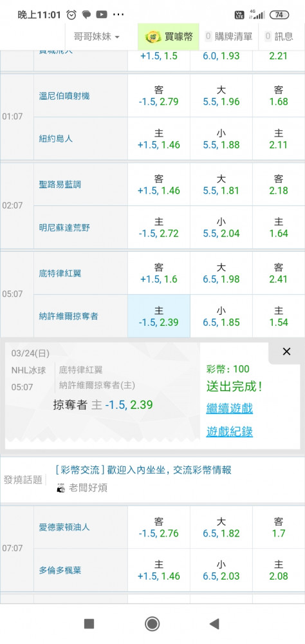
Task: Tap the 買嚎幣 coin icon
Action: tap(153, 37)
